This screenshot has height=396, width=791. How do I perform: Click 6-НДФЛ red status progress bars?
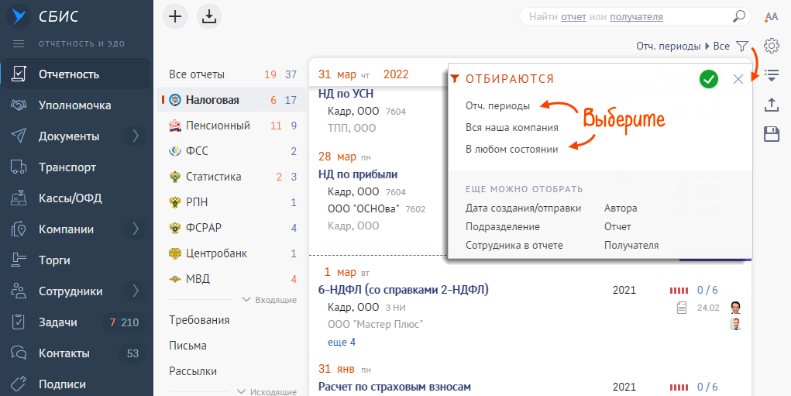click(x=679, y=291)
